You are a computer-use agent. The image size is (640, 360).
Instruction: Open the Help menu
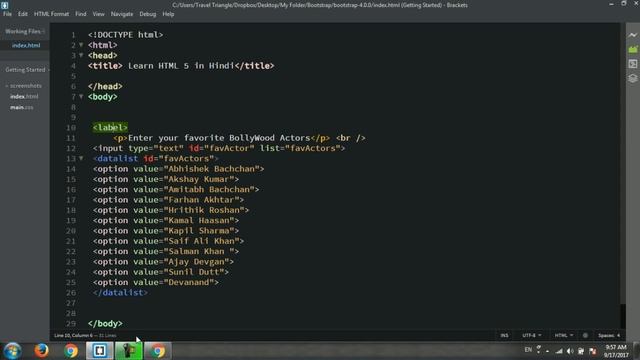click(x=168, y=14)
